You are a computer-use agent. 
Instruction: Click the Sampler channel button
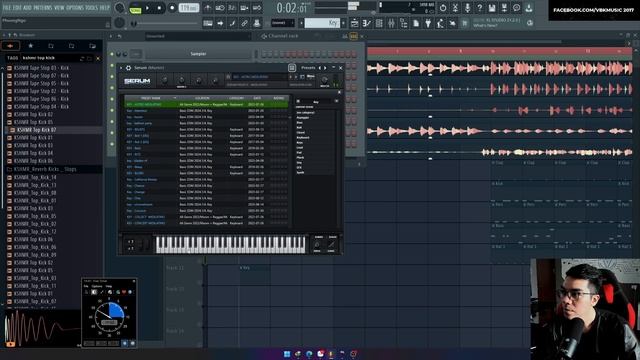pos(198,54)
